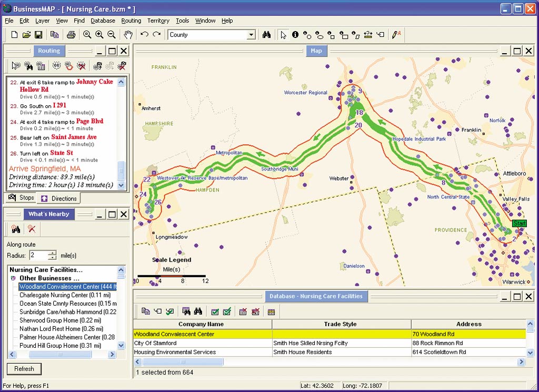Open the County layer dropdown
Screen dimensions: 539x392
(252, 35)
